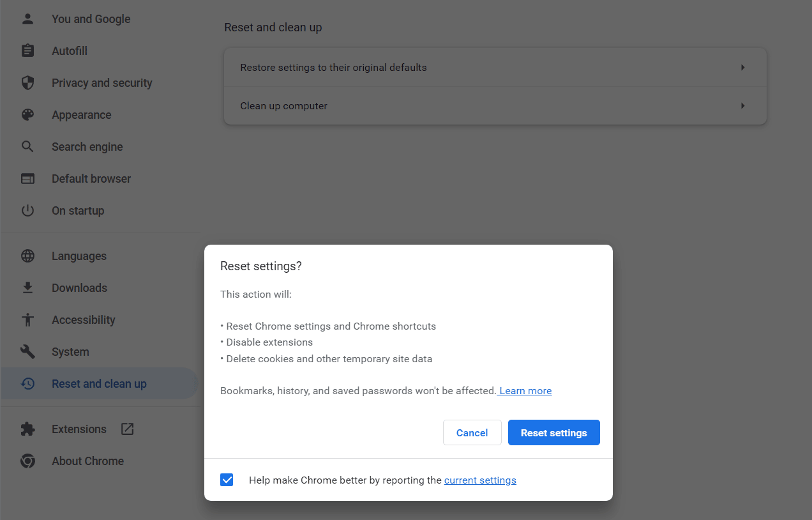Click the System wrench icon

(27, 351)
